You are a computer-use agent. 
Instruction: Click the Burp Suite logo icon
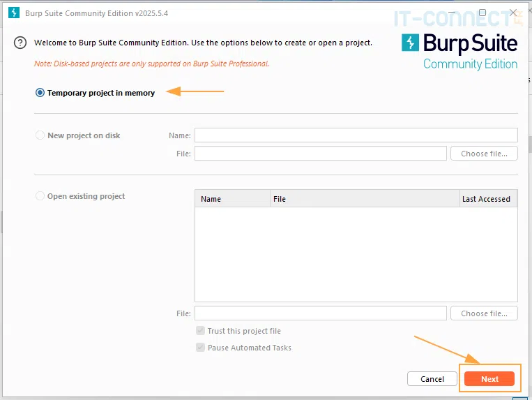click(410, 43)
